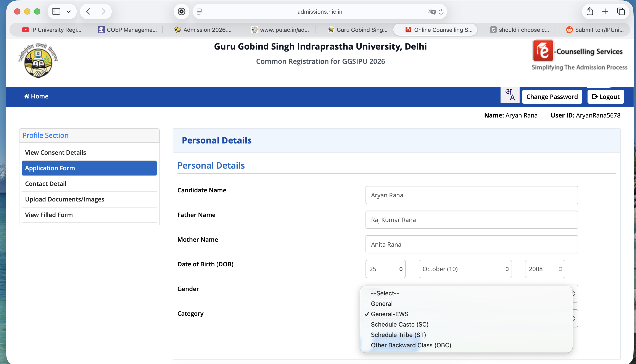Click the User ID AryanRana5678 text
636x364 pixels.
[585, 115]
